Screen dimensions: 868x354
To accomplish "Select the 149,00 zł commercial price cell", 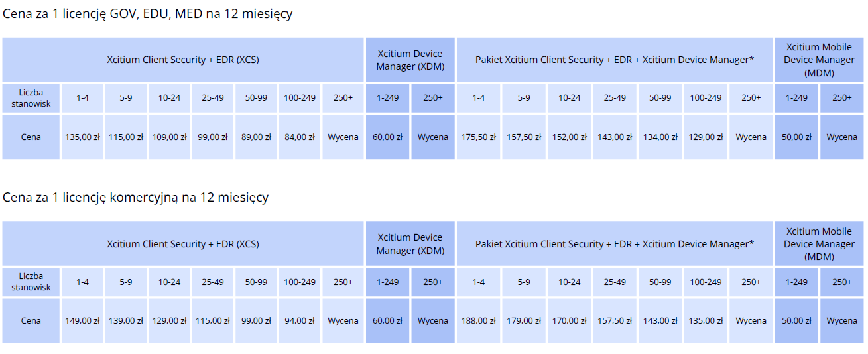I will 82,321.
